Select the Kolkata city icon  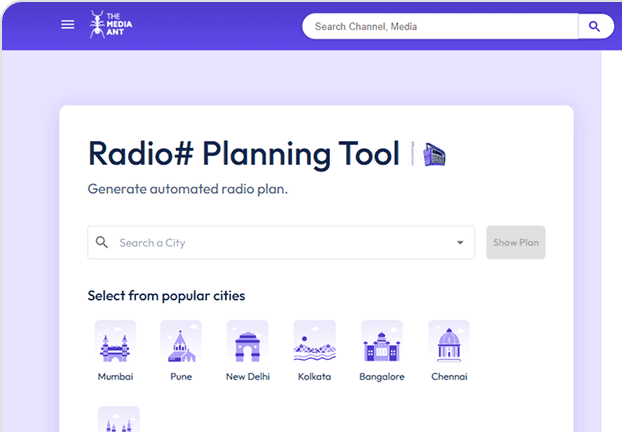(x=315, y=342)
